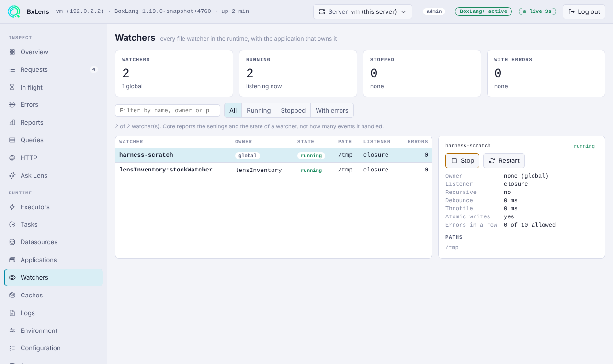Click the Configuration checklist icon
The width and height of the screenshot is (613, 364).
[x=12, y=348]
